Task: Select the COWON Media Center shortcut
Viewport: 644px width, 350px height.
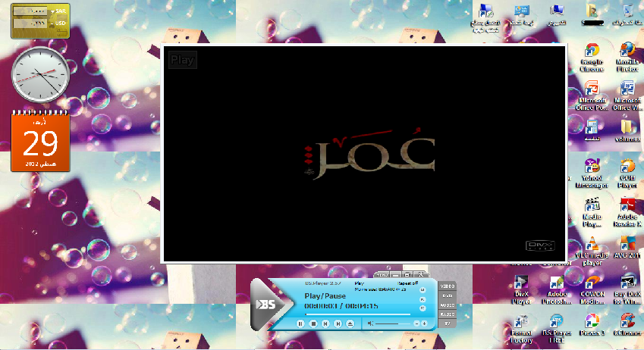Action: [592, 290]
